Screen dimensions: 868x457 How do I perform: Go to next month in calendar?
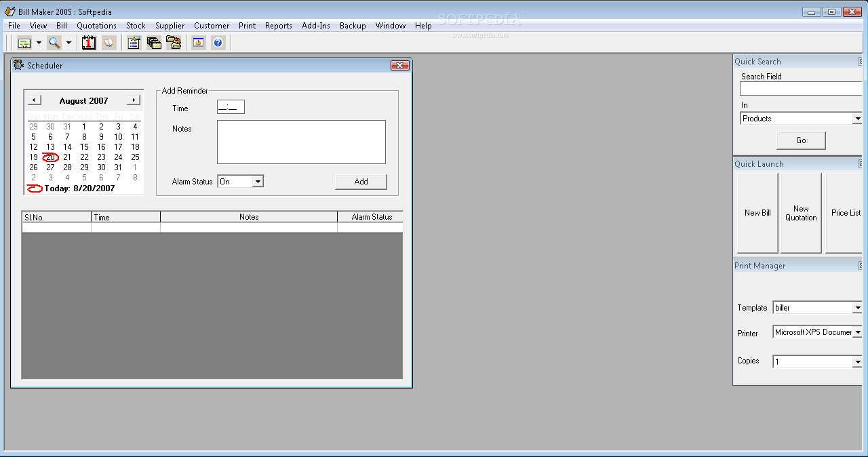[x=134, y=100]
